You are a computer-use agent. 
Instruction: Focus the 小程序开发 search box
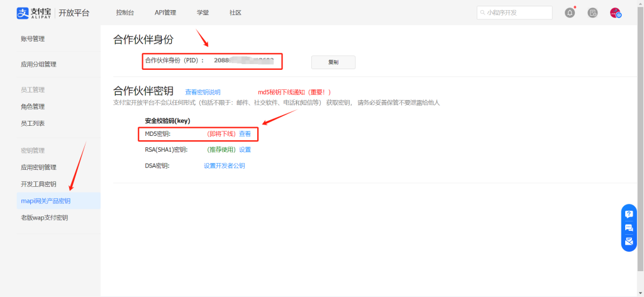514,13
